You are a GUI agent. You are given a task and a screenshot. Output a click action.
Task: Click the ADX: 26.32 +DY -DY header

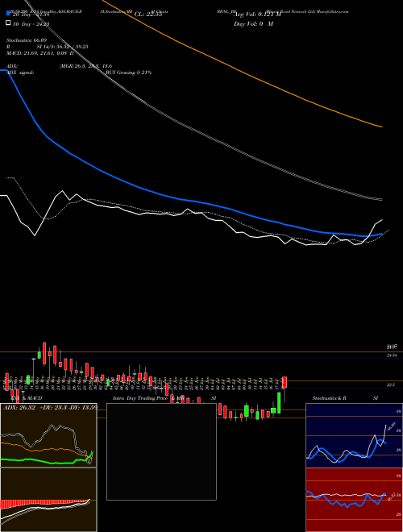[x=50, y=408]
